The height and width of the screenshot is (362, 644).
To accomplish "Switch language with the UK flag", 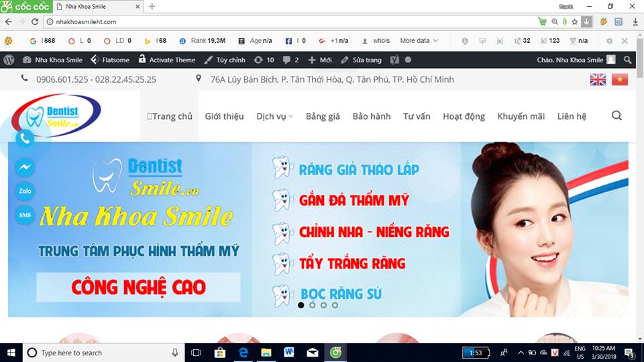I will pyautogui.click(x=598, y=80).
